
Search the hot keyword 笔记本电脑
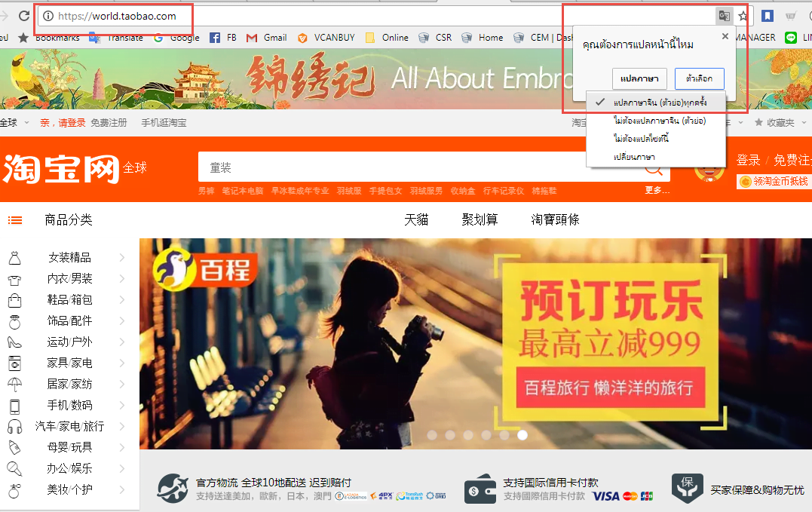coord(243,191)
